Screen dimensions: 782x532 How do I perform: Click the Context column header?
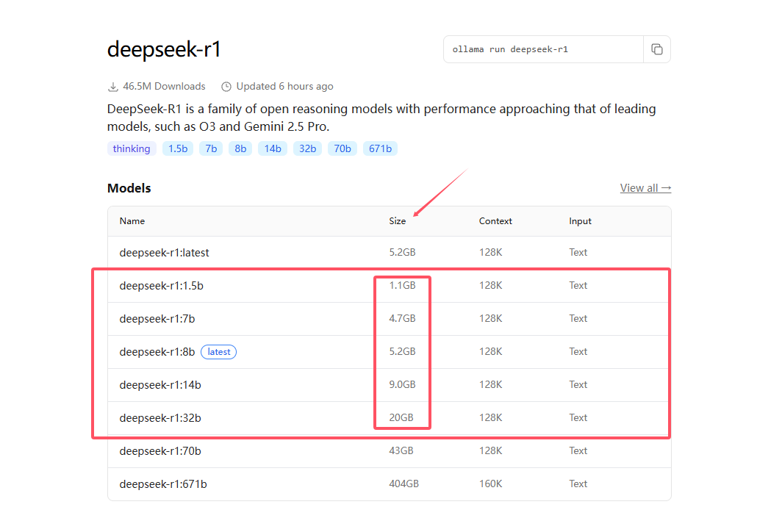(495, 221)
